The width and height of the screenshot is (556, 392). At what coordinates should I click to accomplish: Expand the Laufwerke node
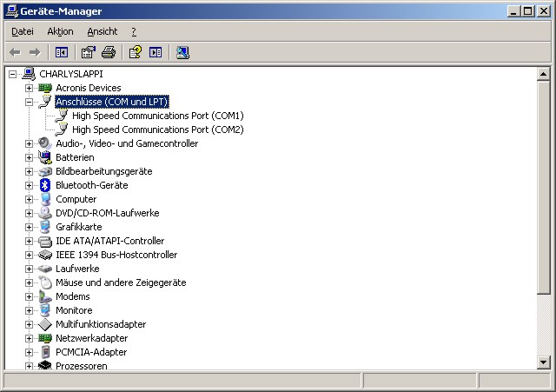(x=29, y=269)
